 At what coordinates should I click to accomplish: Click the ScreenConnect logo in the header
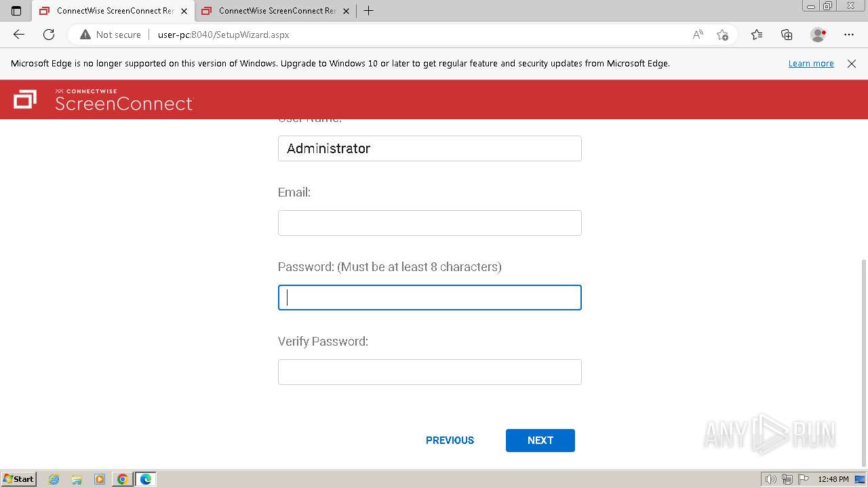click(x=103, y=100)
